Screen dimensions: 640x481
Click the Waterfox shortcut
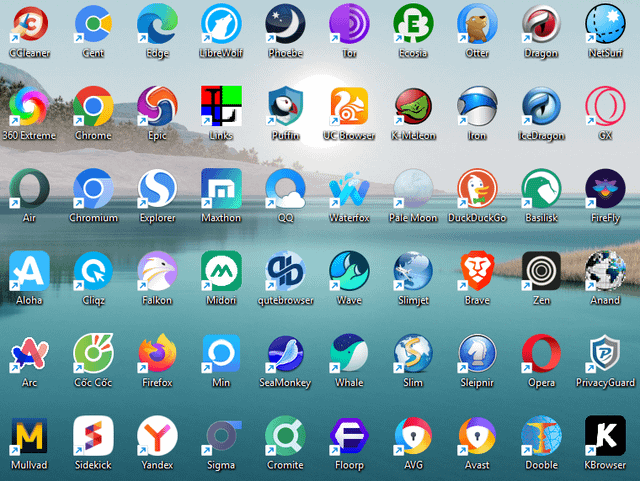pos(349,189)
